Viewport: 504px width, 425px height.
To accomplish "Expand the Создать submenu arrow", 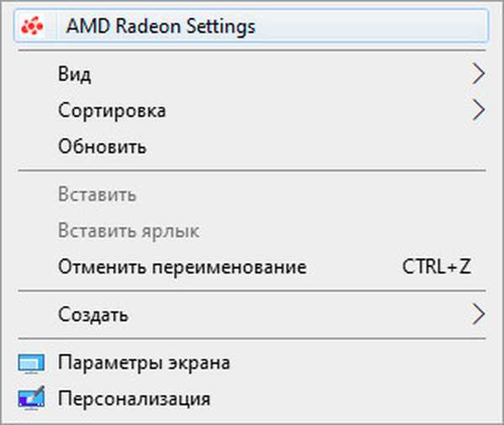I will tap(479, 315).
